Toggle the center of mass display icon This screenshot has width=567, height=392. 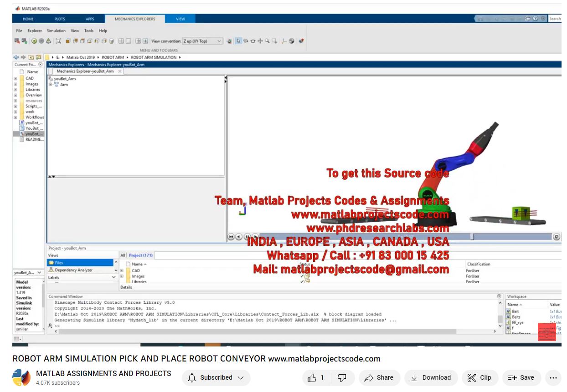[x=292, y=41]
